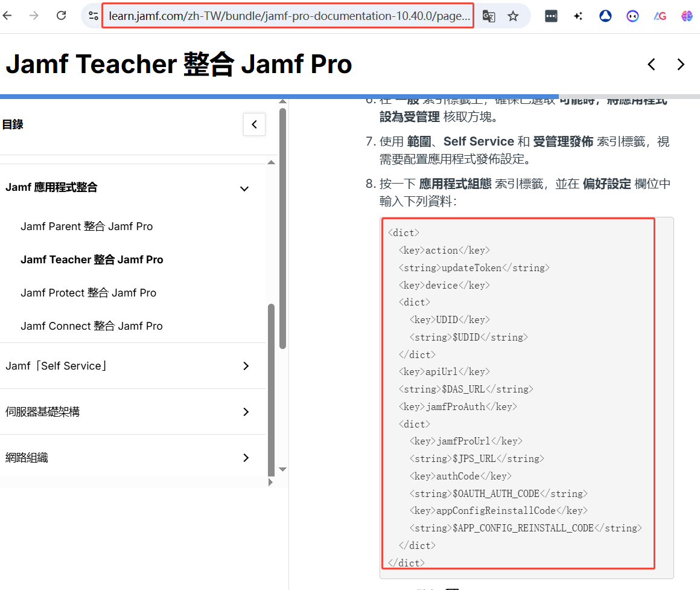
Task: Open Jamf Parent 整合 Jamf Pro page
Action: (x=86, y=226)
